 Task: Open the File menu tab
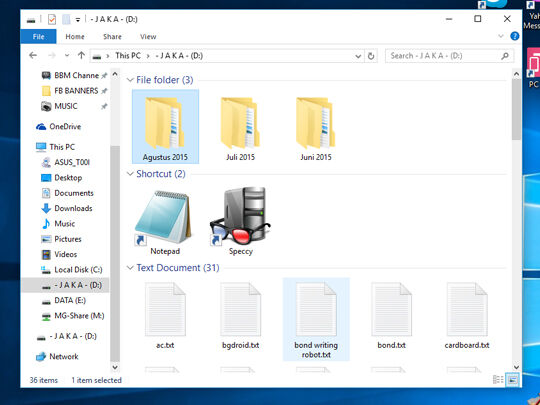38,37
